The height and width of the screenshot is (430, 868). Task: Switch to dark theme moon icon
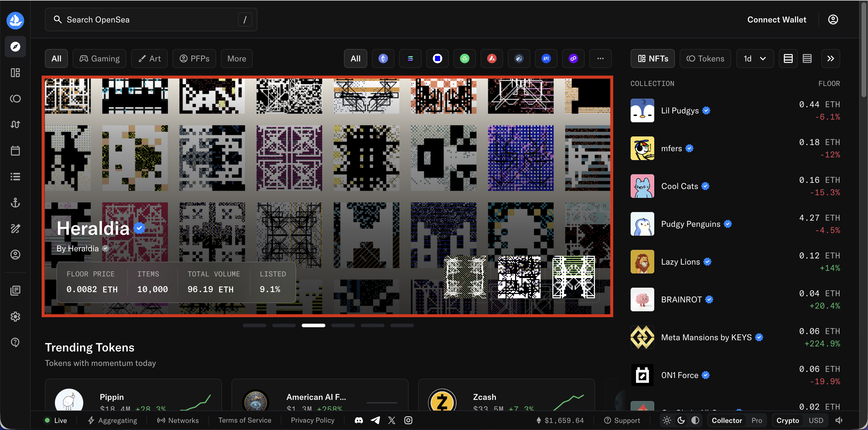pos(681,420)
